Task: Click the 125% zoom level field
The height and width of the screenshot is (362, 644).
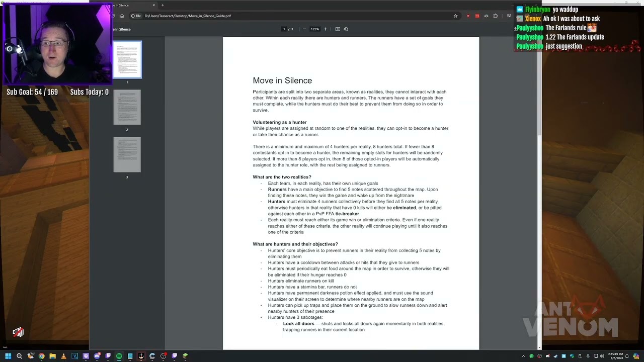Action: (315, 29)
